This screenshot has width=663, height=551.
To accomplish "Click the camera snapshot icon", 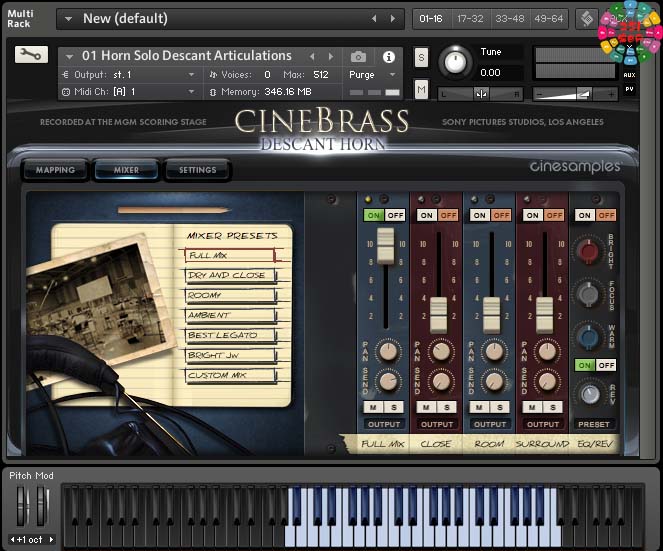I will coord(358,57).
